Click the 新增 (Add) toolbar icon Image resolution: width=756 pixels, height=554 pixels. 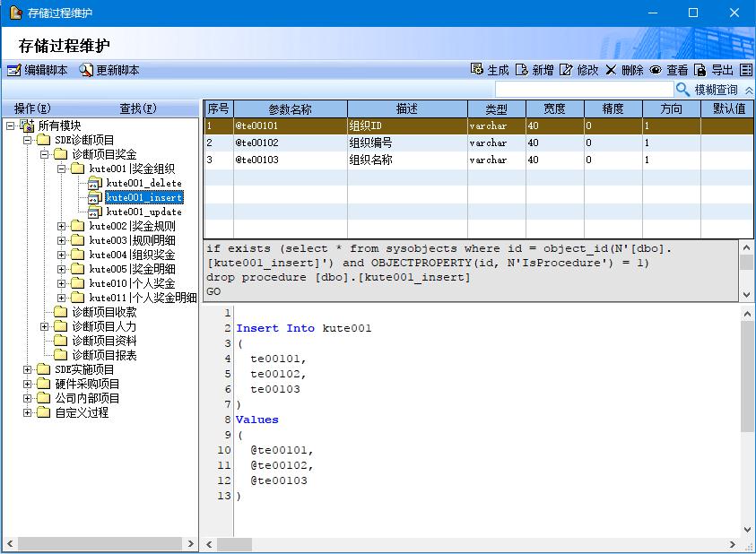522,70
